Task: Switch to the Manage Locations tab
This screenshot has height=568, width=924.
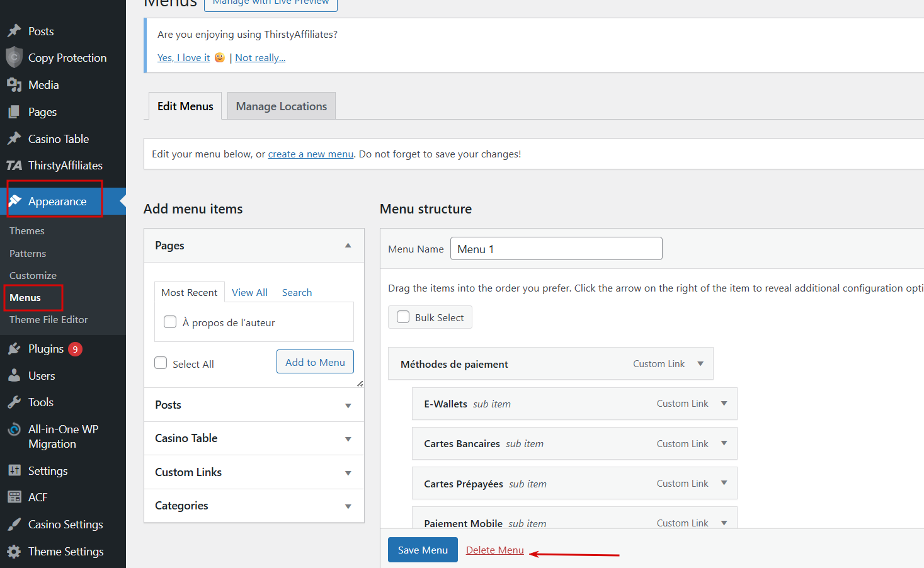Action: (x=282, y=106)
